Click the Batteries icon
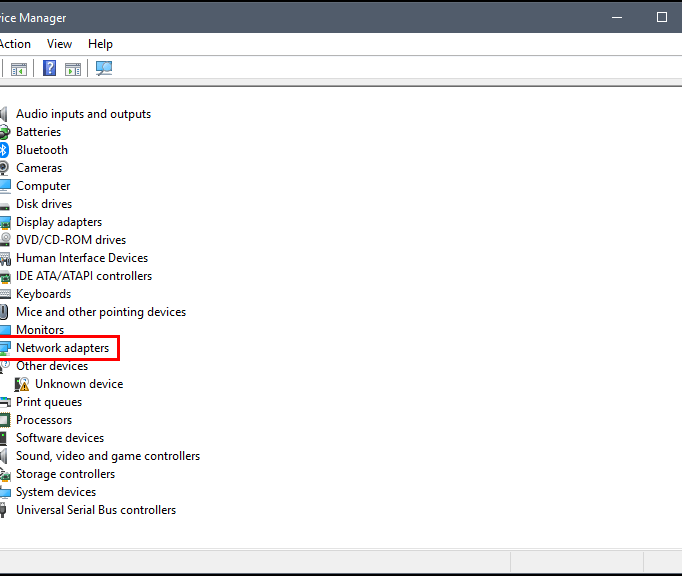Image resolution: width=682 pixels, height=576 pixels. [x=5, y=132]
